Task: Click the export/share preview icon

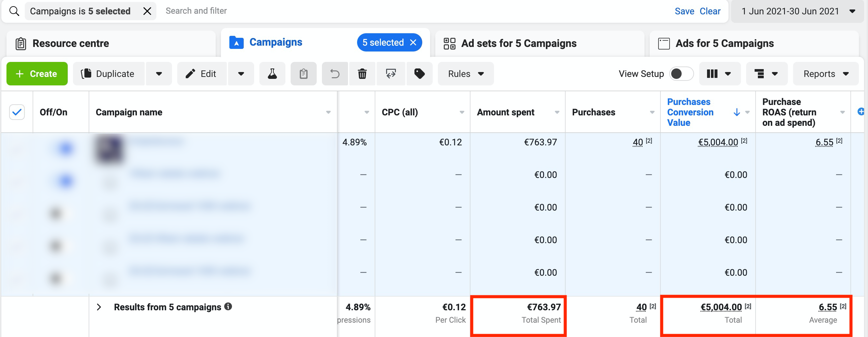Action: click(391, 74)
